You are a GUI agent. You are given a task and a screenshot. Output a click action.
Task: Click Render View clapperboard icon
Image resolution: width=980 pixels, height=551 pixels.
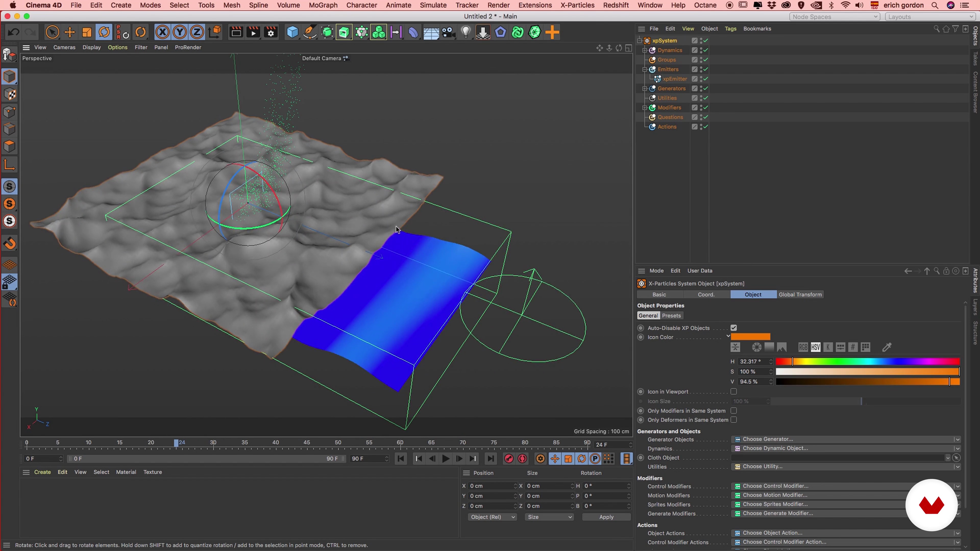click(236, 32)
